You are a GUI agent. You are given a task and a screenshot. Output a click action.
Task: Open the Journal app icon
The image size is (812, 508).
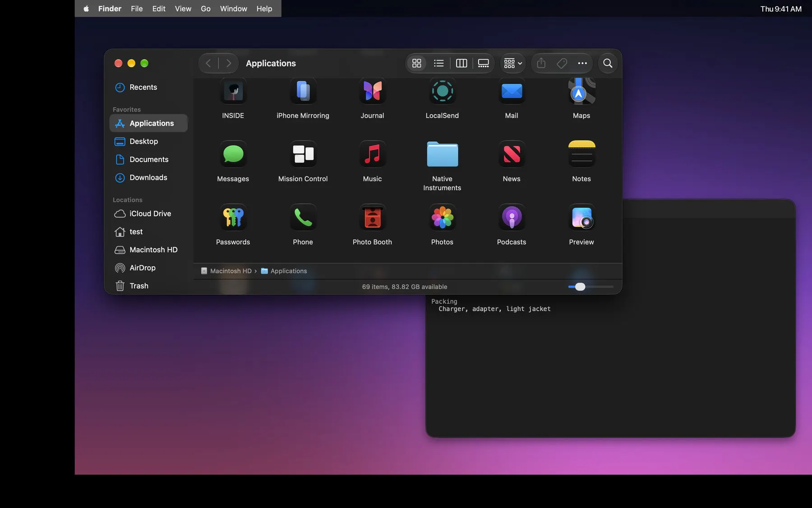(372, 92)
